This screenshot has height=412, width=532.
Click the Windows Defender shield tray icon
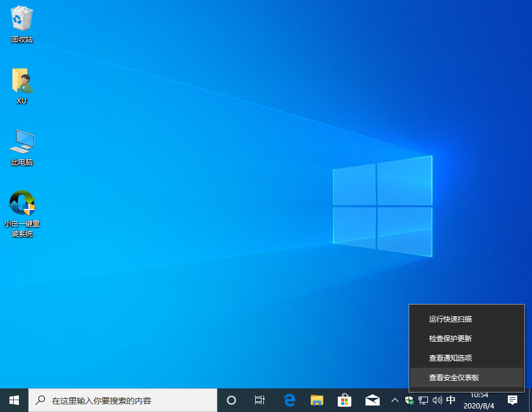[x=409, y=400]
